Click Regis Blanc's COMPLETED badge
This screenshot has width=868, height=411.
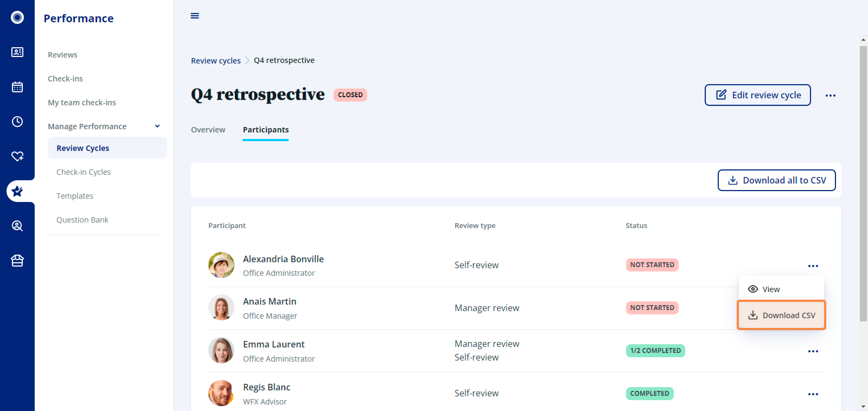click(x=649, y=393)
